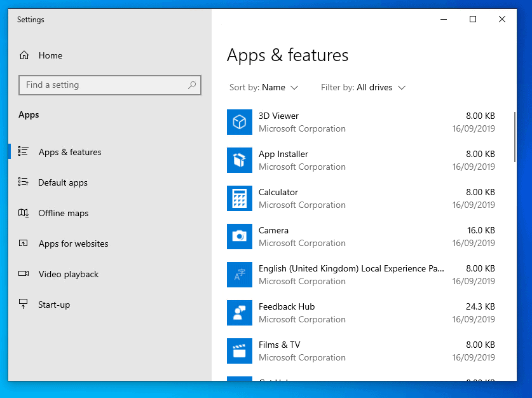Screen dimensions: 532x398
Task: Click the English Local Experience Pack icon
Action: tap(239, 275)
